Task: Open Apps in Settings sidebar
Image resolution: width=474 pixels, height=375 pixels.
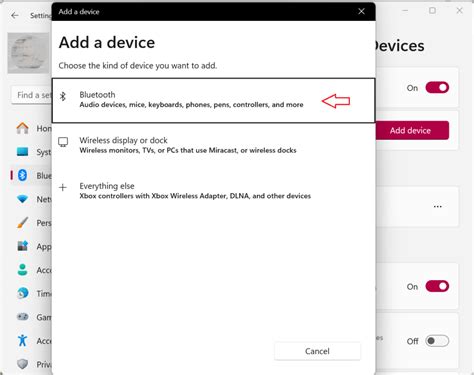Action: click(34, 246)
